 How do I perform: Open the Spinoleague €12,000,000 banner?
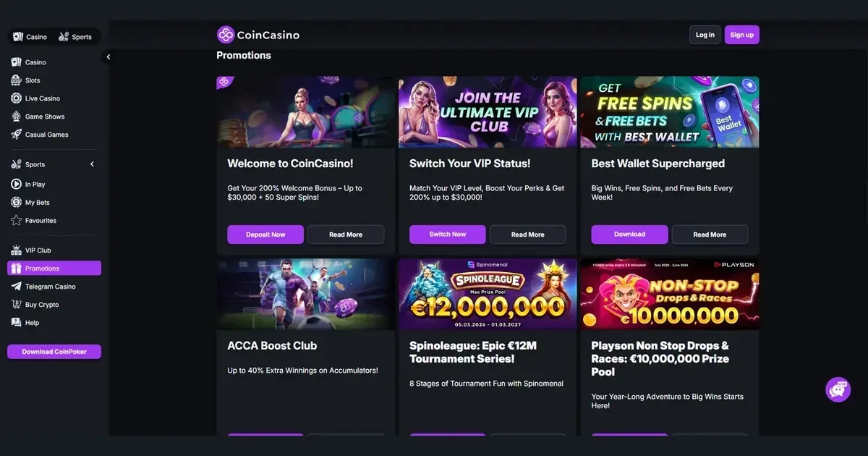488,295
